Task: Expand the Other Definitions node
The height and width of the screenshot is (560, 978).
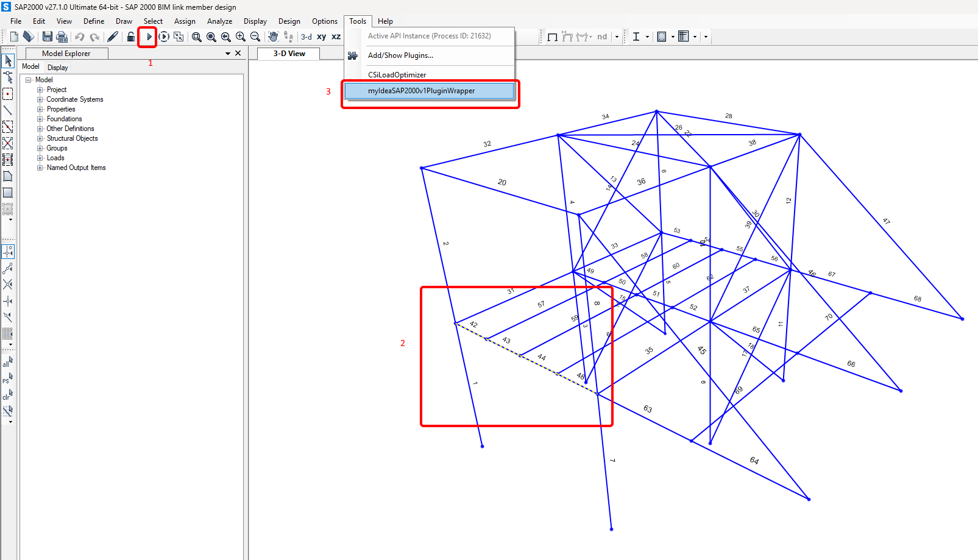Action: pos(40,129)
